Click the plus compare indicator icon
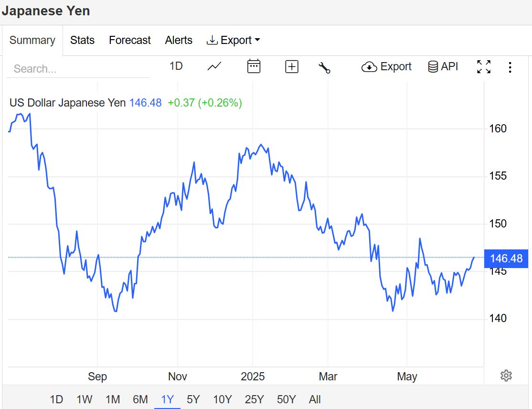Screen dimensions: 532x409 coord(292,66)
